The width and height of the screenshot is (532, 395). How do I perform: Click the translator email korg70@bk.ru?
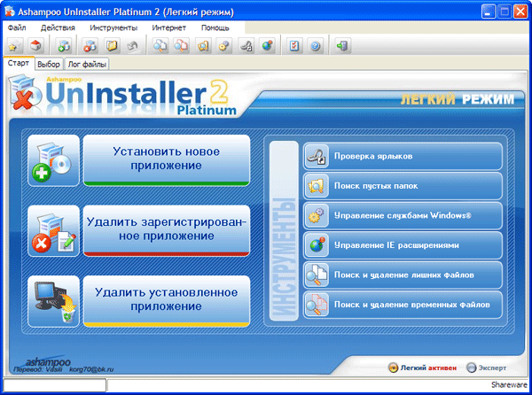click(x=91, y=369)
